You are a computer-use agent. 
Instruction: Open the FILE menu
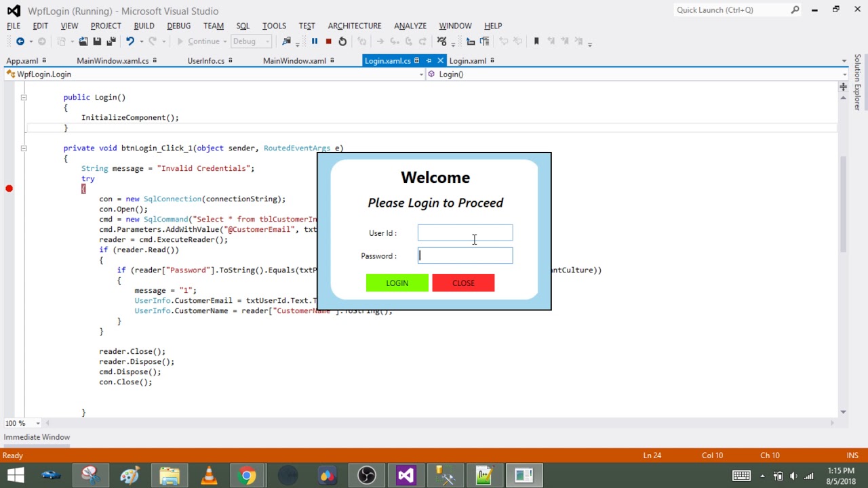14,26
